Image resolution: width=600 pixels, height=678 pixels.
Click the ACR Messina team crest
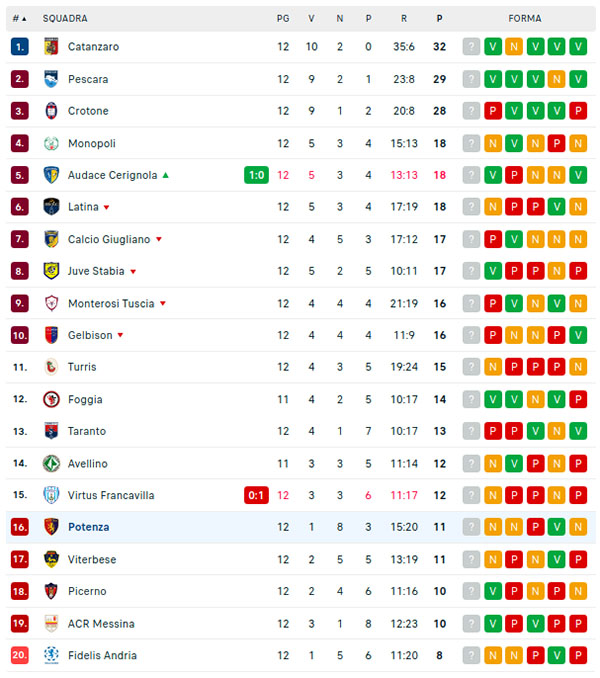(x=51, y=623)
